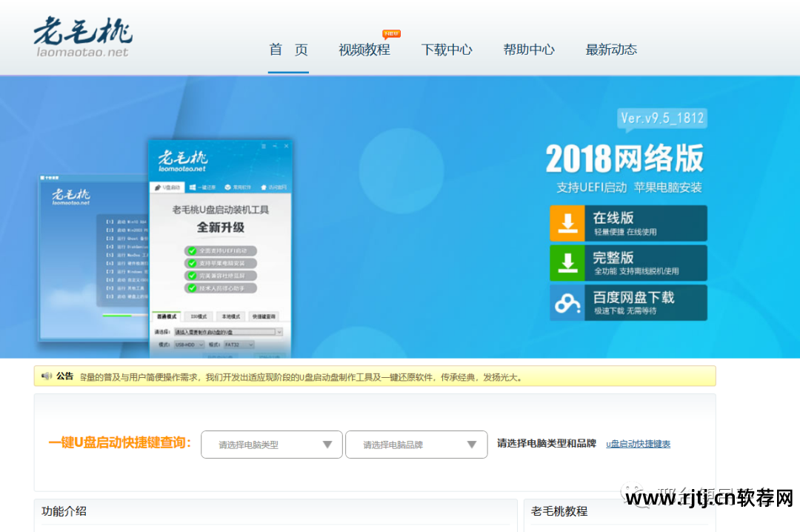Viewport: 800px width, 532px height.
Task: Click the 功能介绍 section heading
Action: [x=64, y=511]
